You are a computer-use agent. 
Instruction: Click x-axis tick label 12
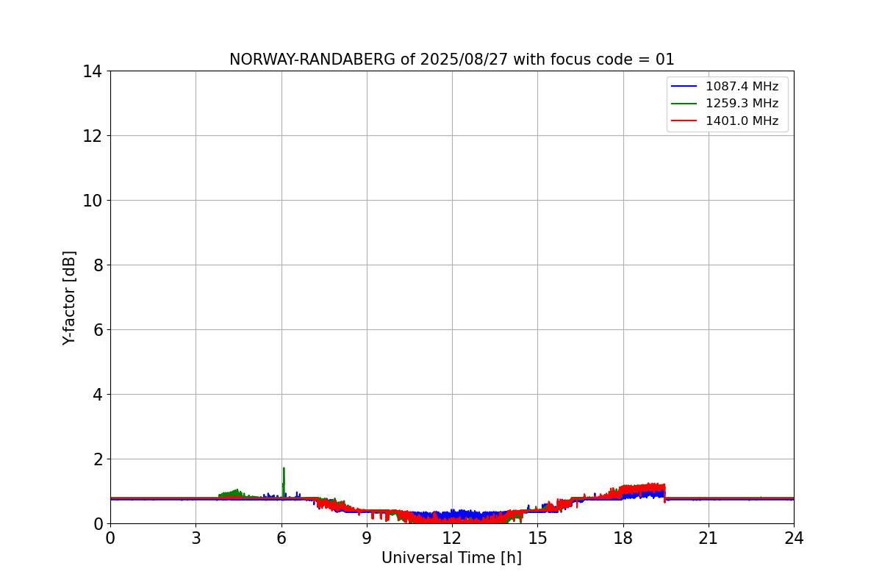click(x=452, y=538)
